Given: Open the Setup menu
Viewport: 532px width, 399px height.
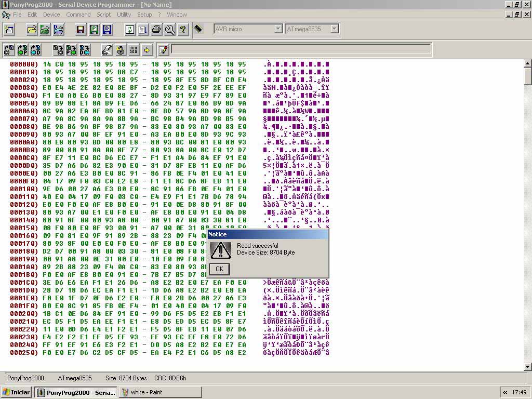Looking at the screenshot, I should [144, 15].
